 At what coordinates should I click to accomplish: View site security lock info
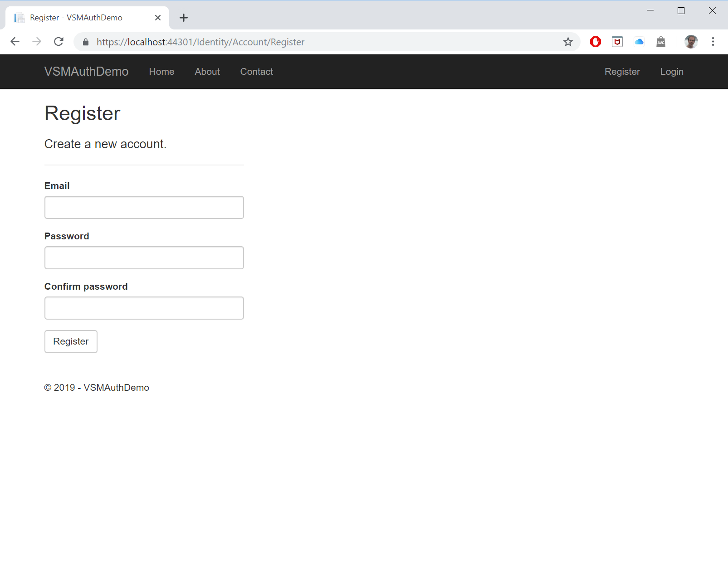tap(86, 42)
